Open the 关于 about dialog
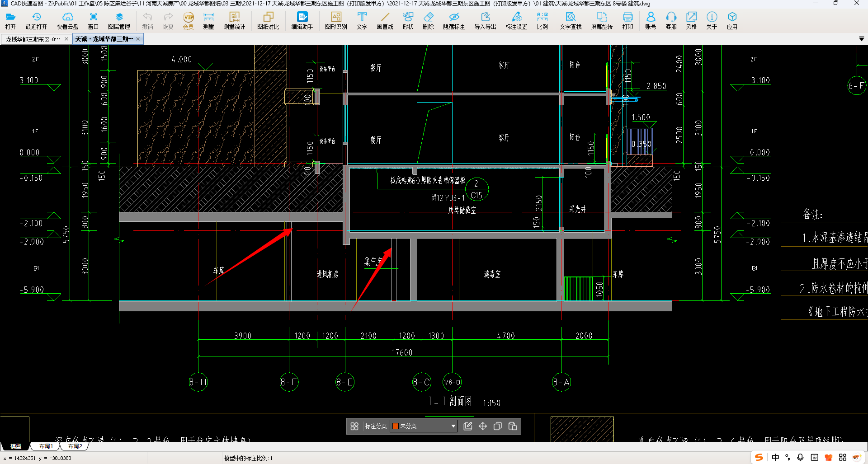This screenshot has height=464, width=868. pos(712,21)
